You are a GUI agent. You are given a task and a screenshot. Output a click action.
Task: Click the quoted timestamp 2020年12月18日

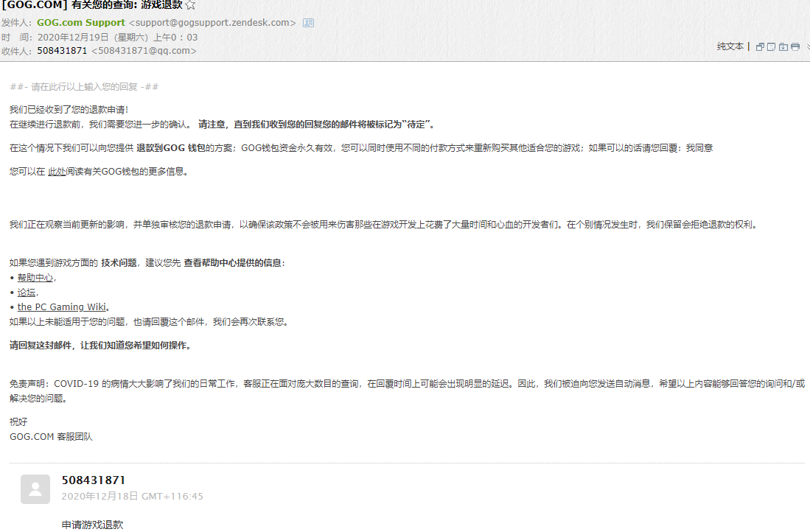click(132, 497)
